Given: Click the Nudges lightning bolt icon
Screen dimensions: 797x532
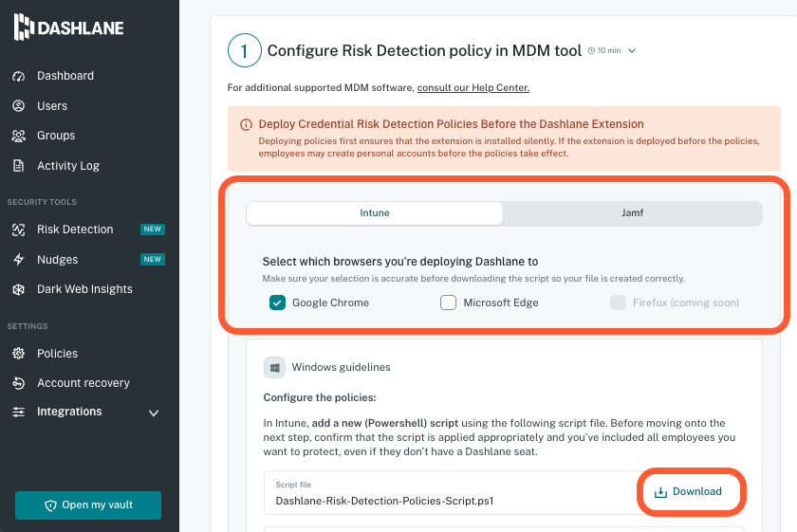Looking at the screenshot, I should [x=19, y=260].
